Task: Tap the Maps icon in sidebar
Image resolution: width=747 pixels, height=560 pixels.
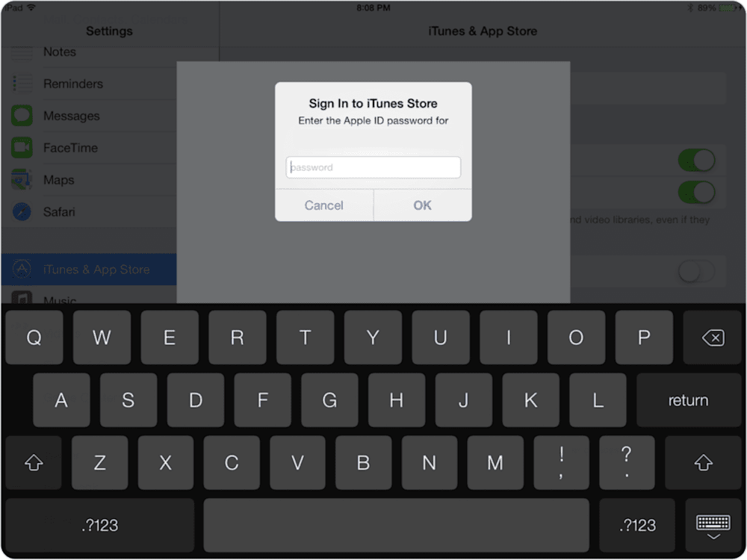Action: [x=22, y=179]
